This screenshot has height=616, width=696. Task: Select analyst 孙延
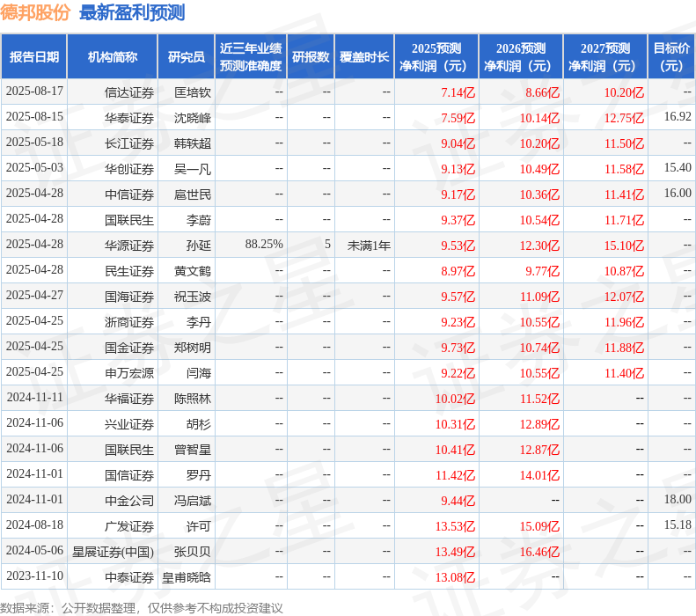pos(198,246)
